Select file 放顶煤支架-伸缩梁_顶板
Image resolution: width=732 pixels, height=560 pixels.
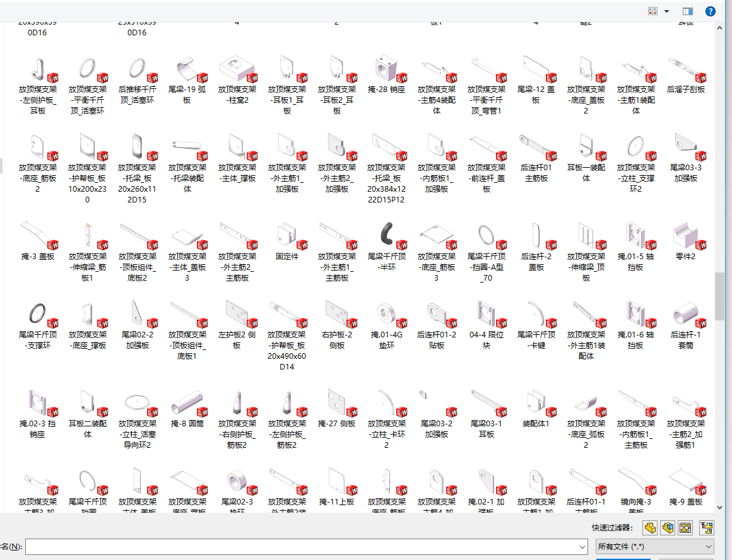[x=586, y=252]
